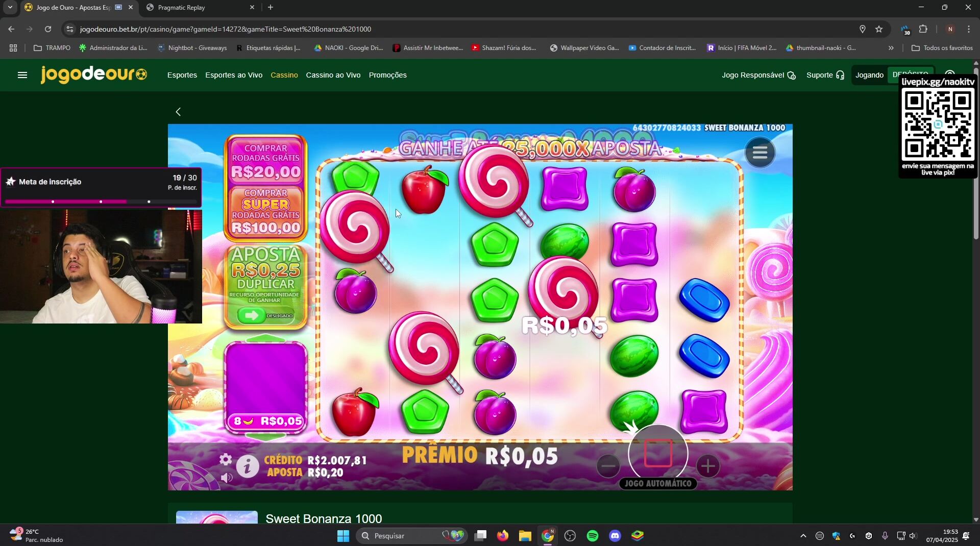
Task: Contact Suporte with the headset icon
Action: tap(825, 75)
